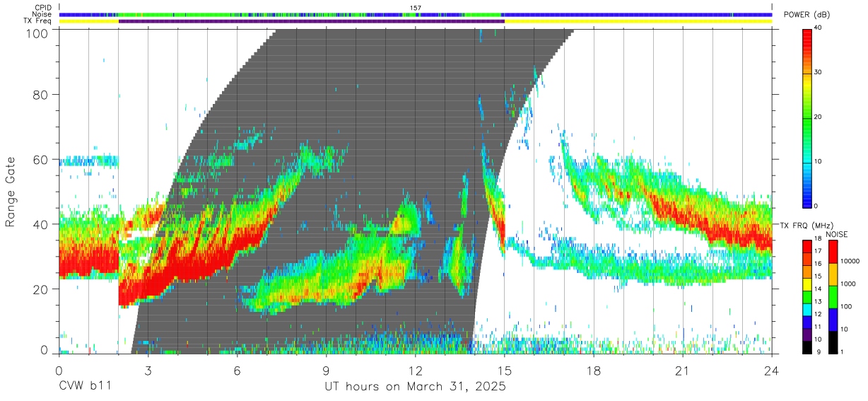Click the y-axis tick label "60"
Image resolution: width=868 pixels, height=401 pixels.
(41, 160)
